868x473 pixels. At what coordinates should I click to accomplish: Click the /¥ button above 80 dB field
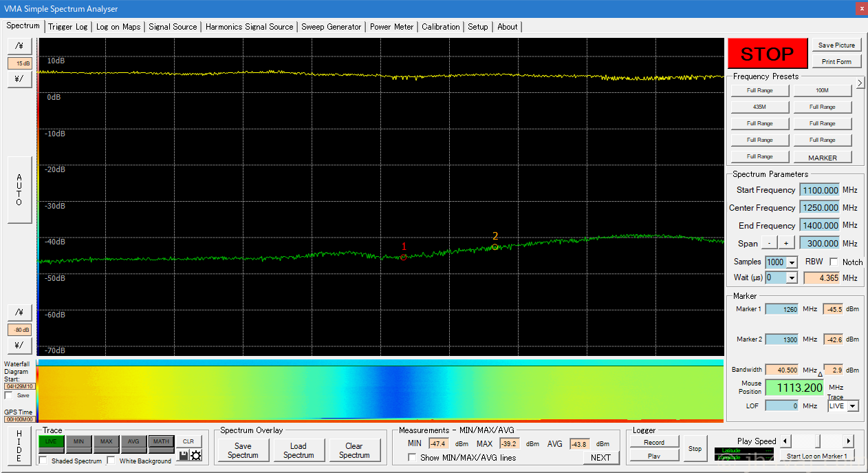pos(19,312)
